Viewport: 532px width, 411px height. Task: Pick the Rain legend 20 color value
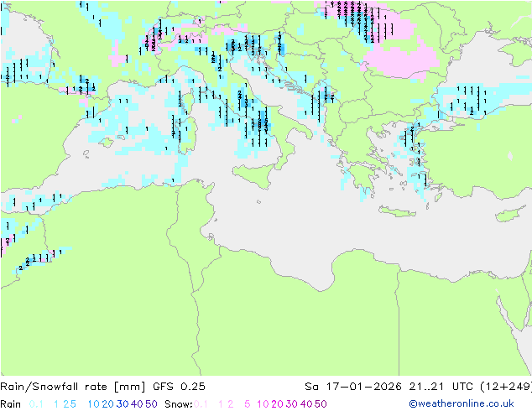click(107, 404)
